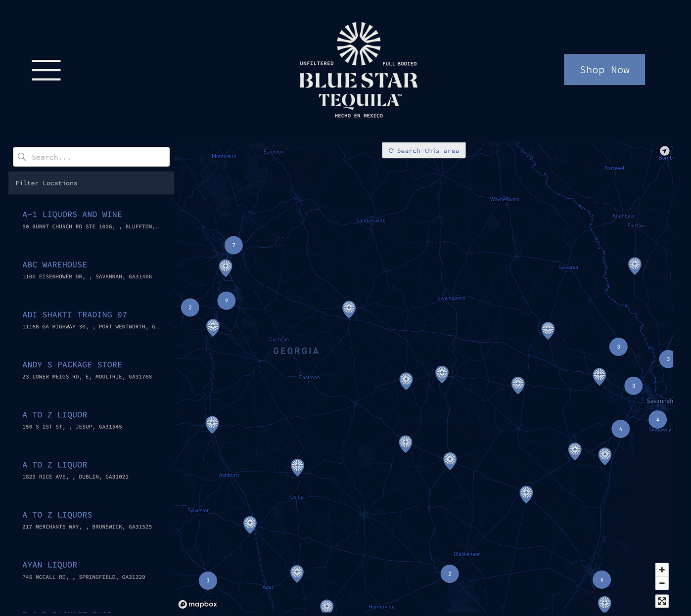691x616 pixels.
Task: Open the hamburger navigation menu
Action: pyautogui.click(x=46, y=70)
